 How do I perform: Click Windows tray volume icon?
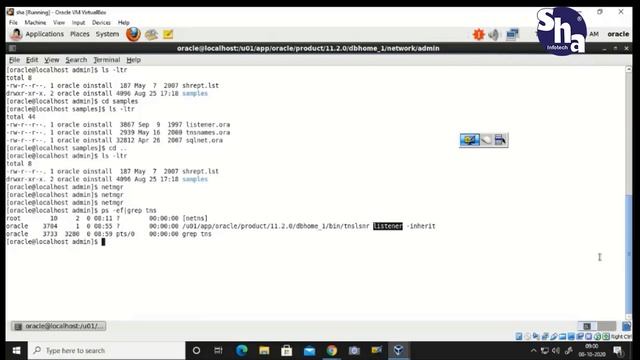[556, 350]
